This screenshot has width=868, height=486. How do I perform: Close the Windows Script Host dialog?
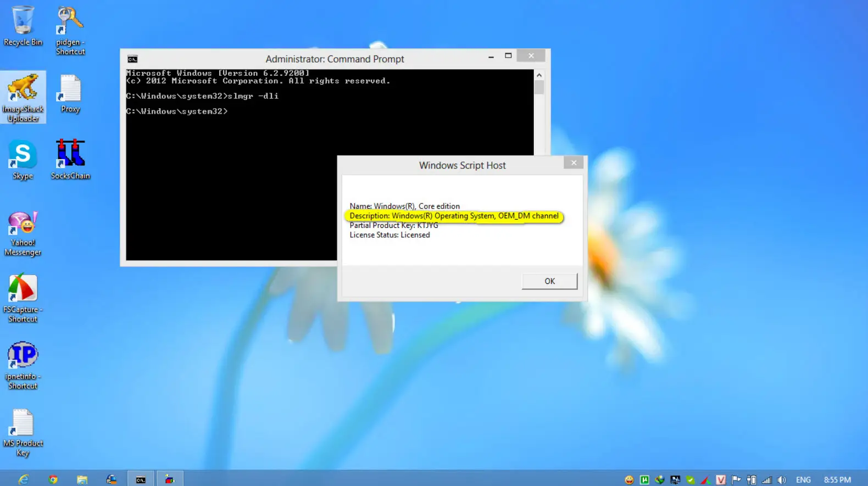tap(574, 163)
